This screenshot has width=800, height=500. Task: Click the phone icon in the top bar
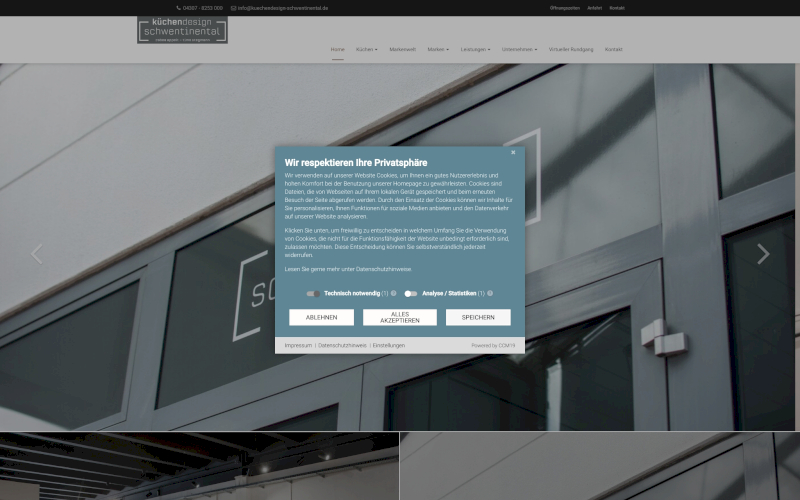coord(179,8)
